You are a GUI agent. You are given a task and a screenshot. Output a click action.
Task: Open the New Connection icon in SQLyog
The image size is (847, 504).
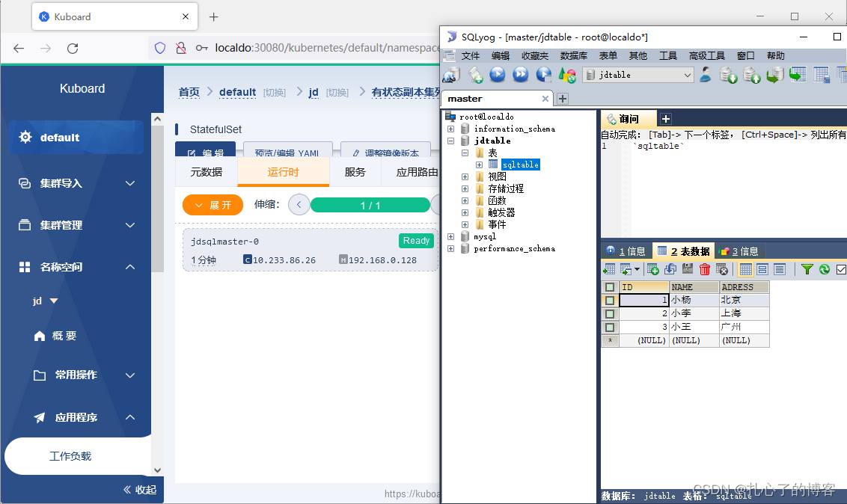pos(451,75)
